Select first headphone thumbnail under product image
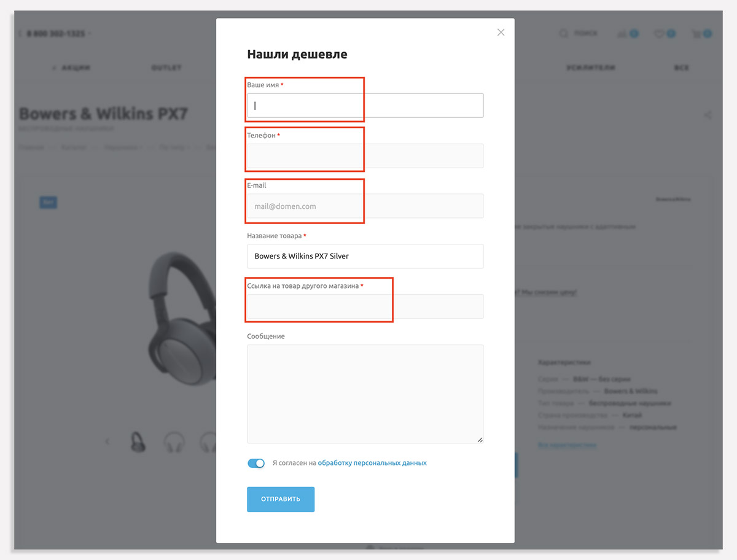This screenshot has height=560, width=737. [139, 441]
